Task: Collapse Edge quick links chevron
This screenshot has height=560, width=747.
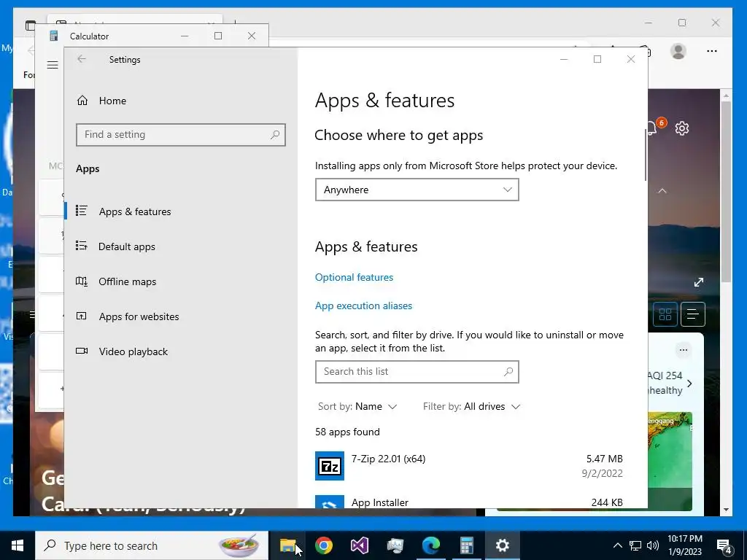Action: pos(662,191)
